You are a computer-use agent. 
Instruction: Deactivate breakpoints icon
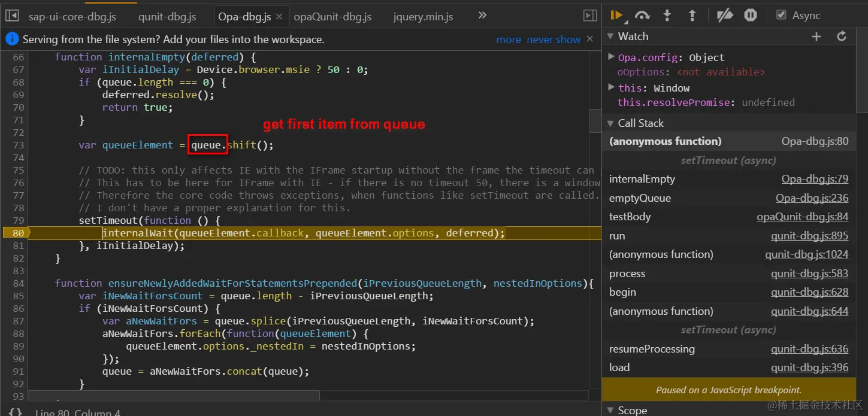[x=725, y=16]
